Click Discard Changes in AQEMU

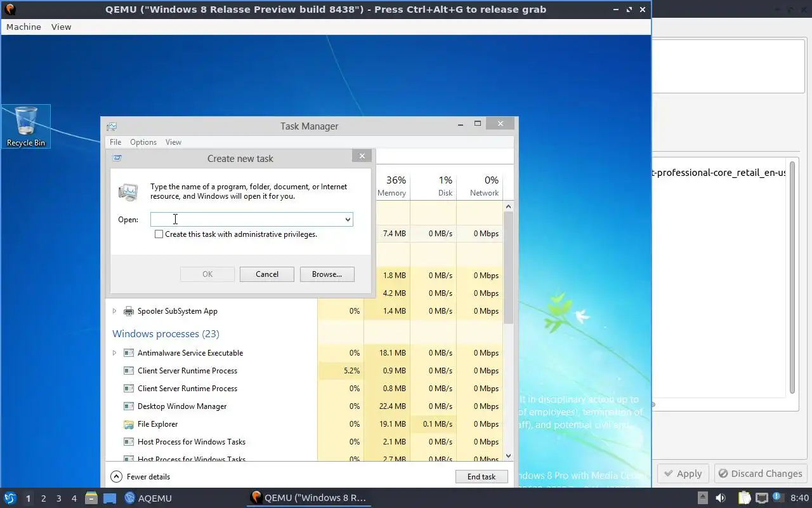click(x=759, y=474)
